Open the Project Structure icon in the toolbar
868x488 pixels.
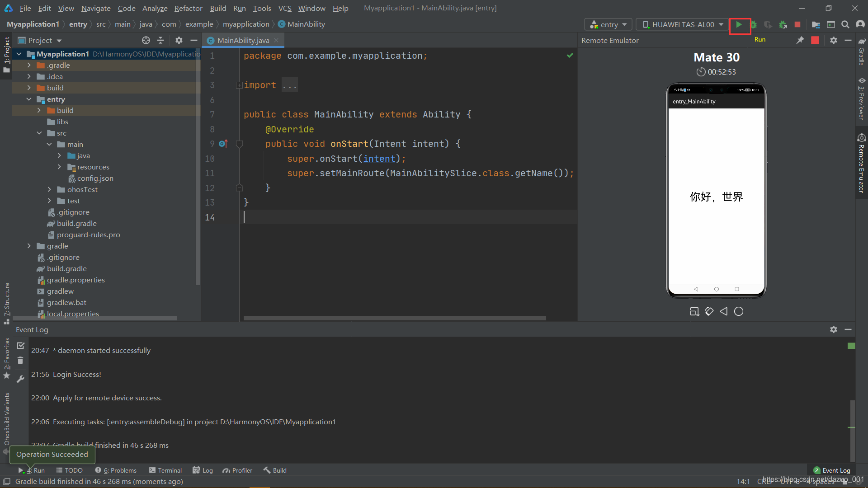coord(816,25)
